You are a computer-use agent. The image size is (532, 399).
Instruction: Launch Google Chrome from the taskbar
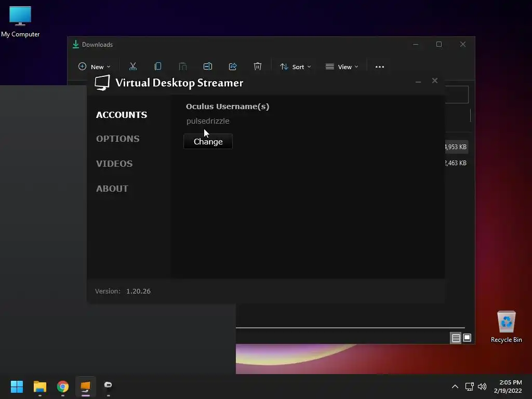click(63, 387)
